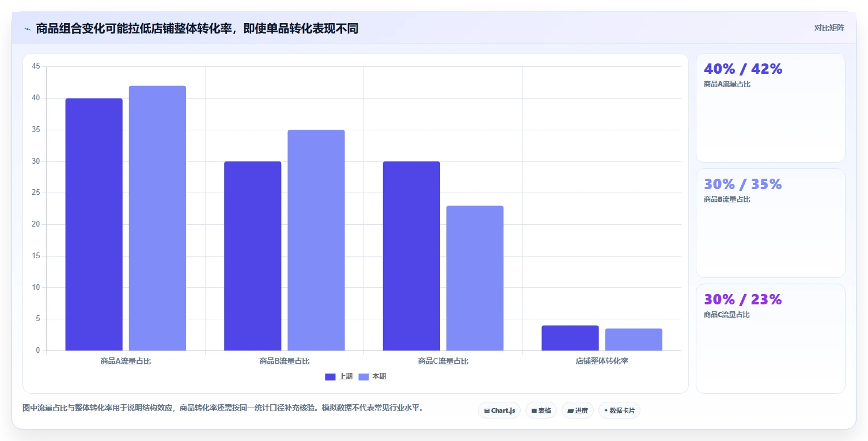Click the 商品B流量占比 card caption

727,199
